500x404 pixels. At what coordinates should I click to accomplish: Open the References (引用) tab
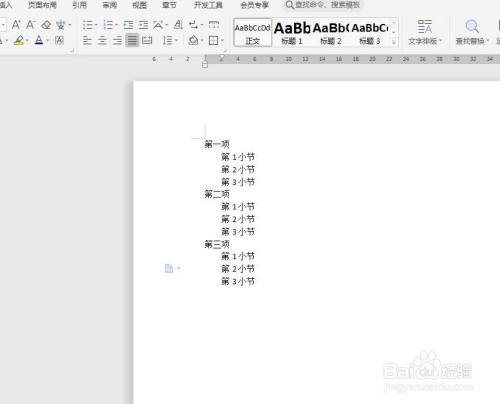pos(79,5)
